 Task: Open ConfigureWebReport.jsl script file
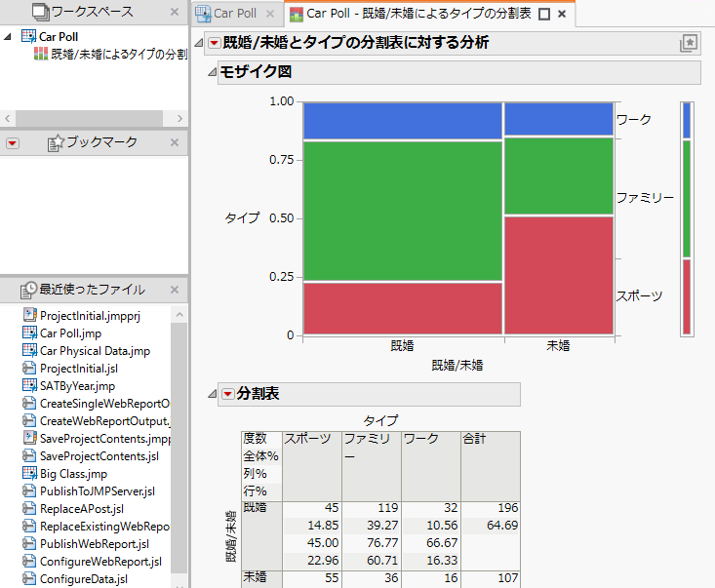92,562
